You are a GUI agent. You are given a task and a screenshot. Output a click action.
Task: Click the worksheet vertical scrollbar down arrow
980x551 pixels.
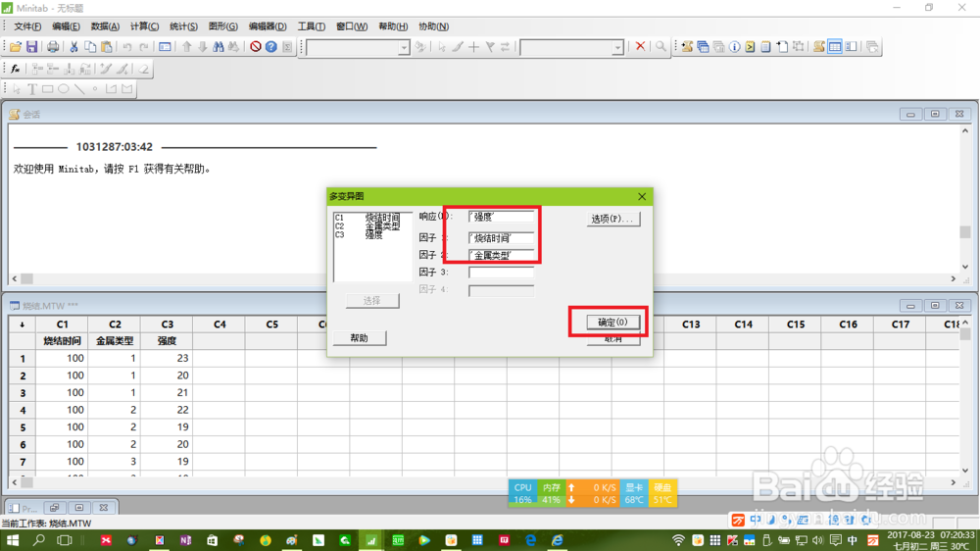tap(965, 471)
